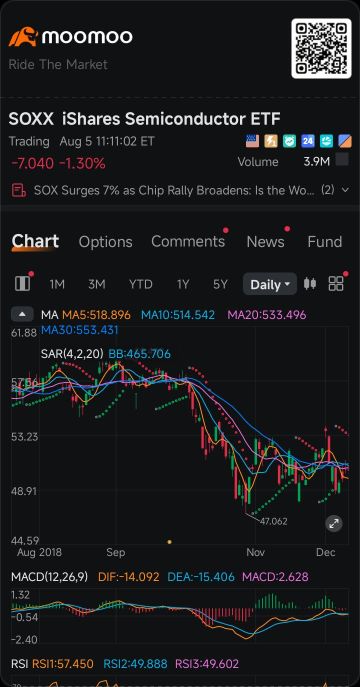Tap the MACD(12,26,9) indicator label

(49, 577)
